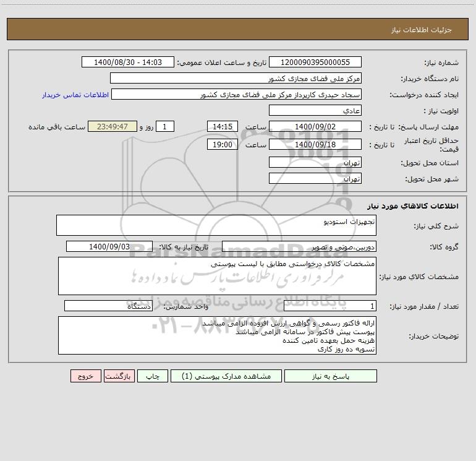Screen dimensions: 476x461
Task: Click goods specification box مطابق با لیست پیوستی
Action: (x=217, y=276)
